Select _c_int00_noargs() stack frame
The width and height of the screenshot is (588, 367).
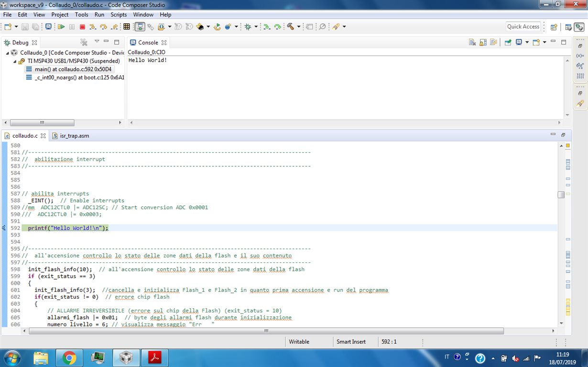pos(76,77)
